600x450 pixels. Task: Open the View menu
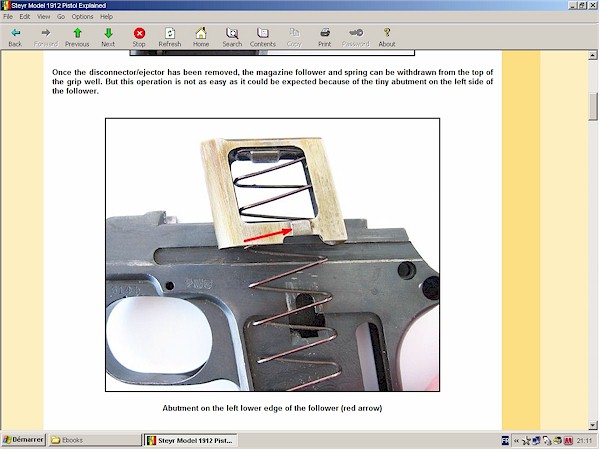[44, 16]
